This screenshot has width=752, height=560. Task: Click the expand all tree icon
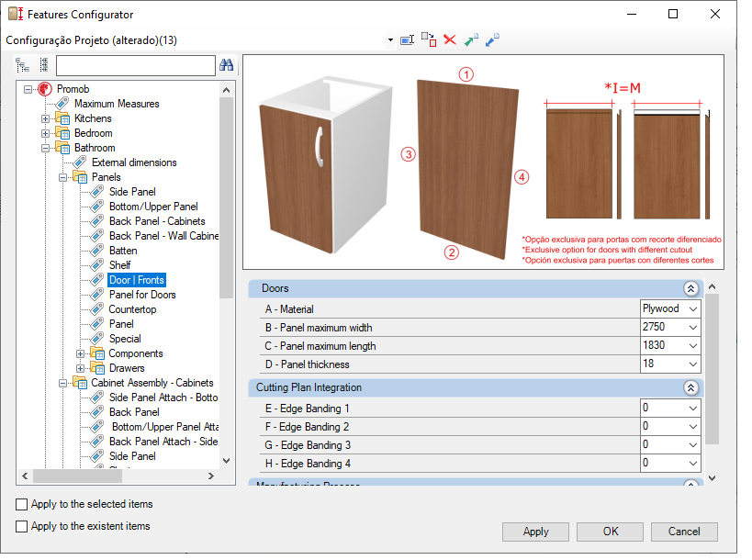point(23,65)
